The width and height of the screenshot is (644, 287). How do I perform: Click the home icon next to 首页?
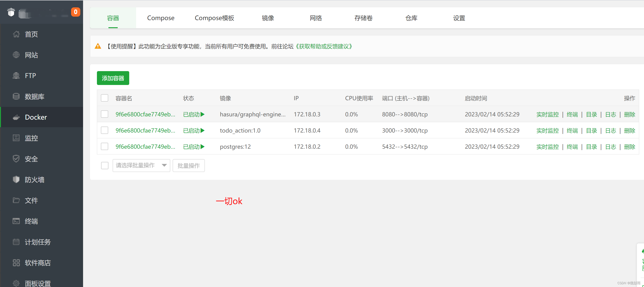click(x=16, y=34)
